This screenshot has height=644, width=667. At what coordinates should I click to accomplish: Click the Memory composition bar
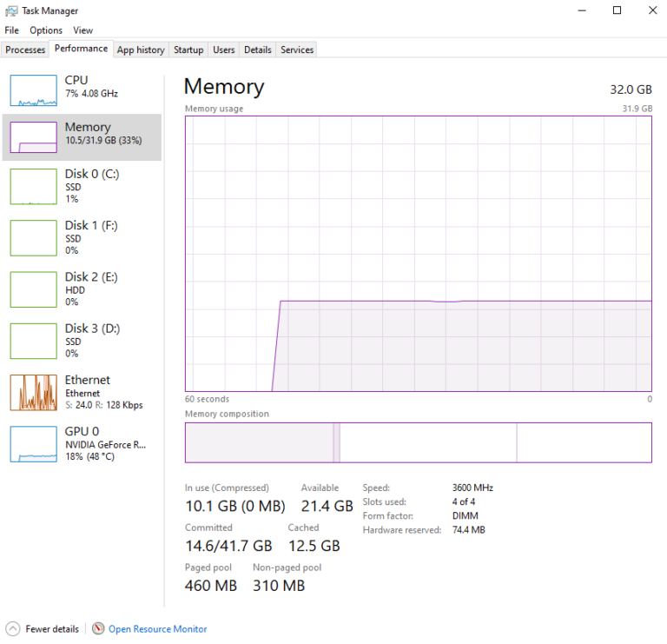pos(418,442)
